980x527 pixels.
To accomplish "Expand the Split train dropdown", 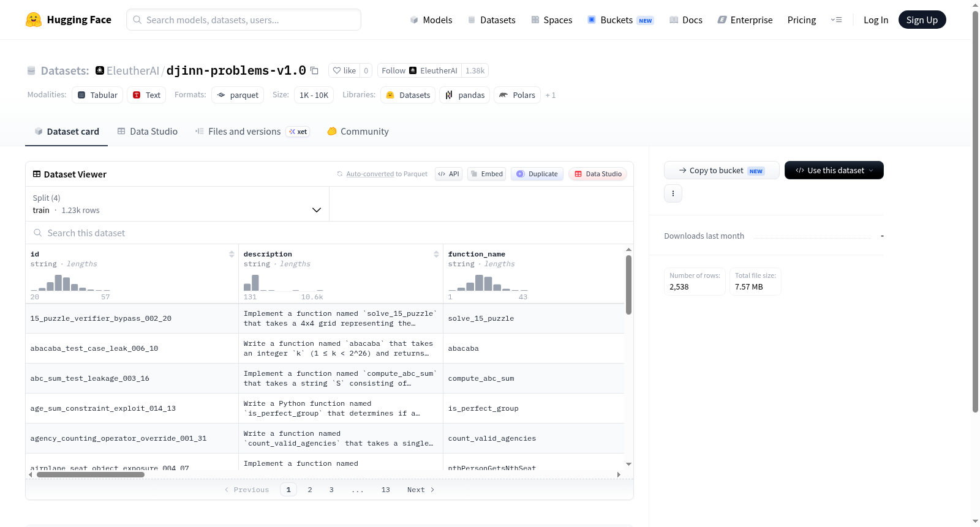I will pyautogui.click(x=178, y=204).
